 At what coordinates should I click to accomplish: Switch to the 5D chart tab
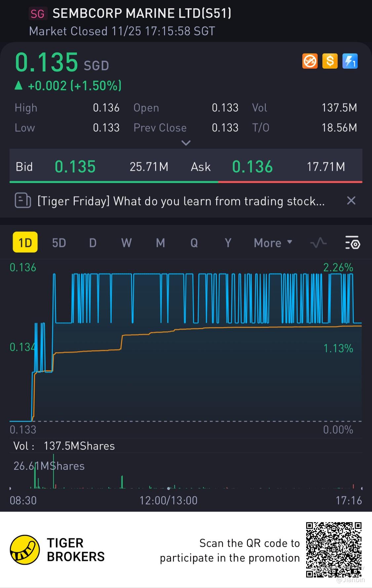coord(59,243)
